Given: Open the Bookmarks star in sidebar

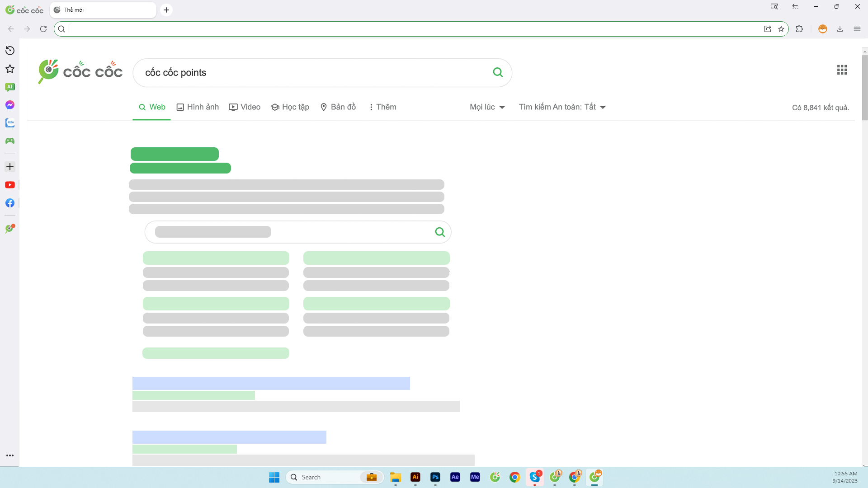Looking at the screenshot, I should [x=10, y=69].
